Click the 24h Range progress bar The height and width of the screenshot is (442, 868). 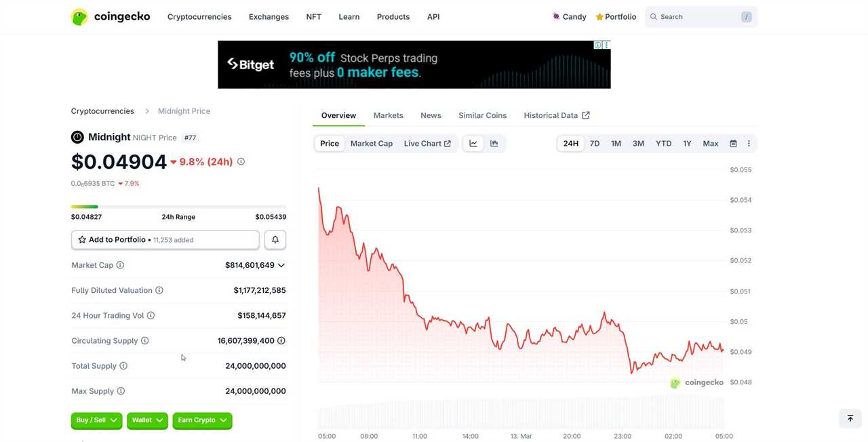click(178, 207)
